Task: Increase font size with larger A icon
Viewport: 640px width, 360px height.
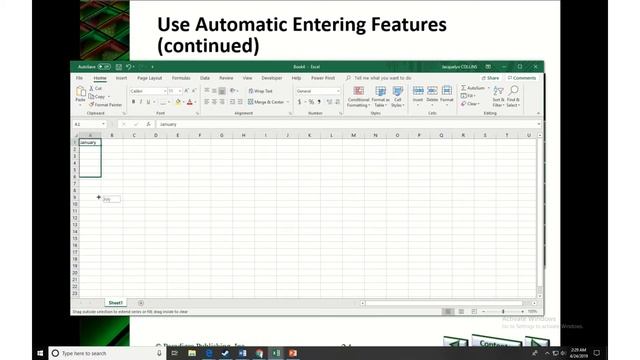Action: point(186,91)
